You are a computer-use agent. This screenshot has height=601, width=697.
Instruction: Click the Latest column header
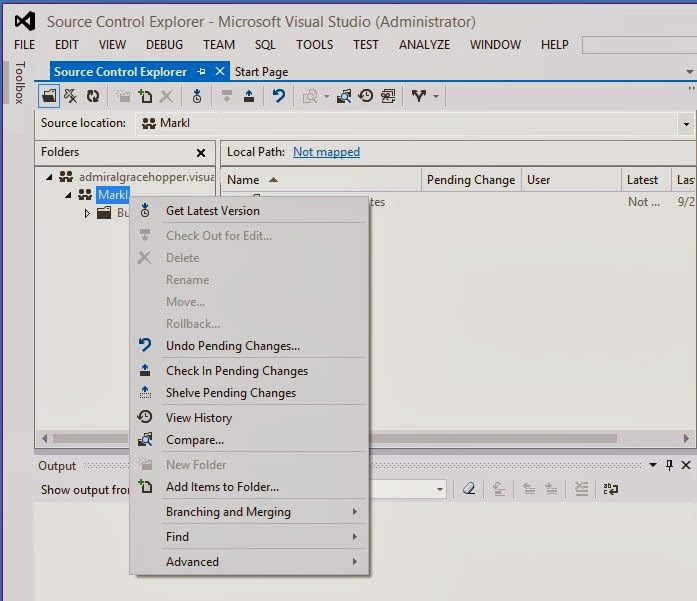point(646,180)
